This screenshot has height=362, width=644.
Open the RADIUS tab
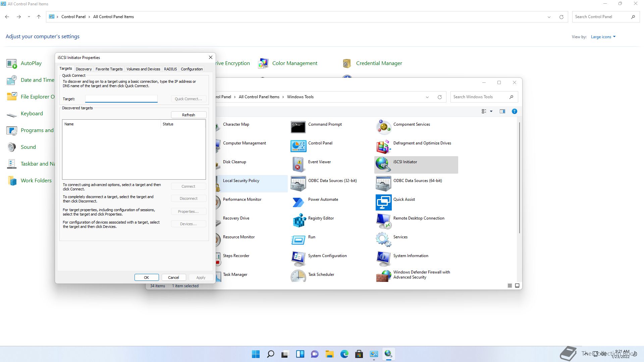click(170, 69)
